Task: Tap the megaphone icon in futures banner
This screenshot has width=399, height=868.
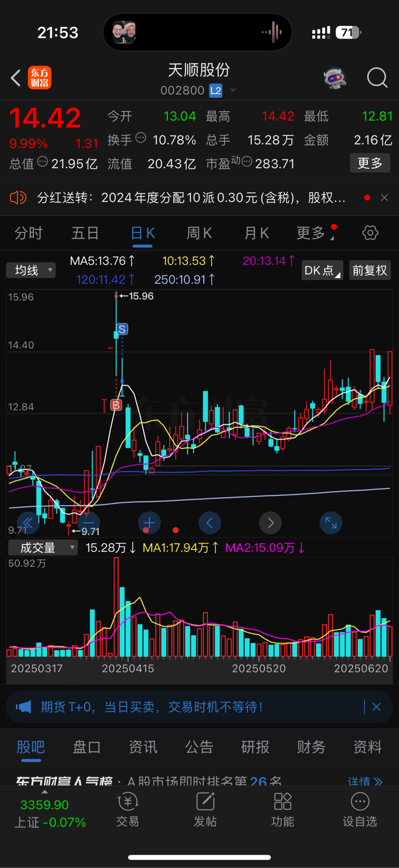Action: [x=23, y=707]
